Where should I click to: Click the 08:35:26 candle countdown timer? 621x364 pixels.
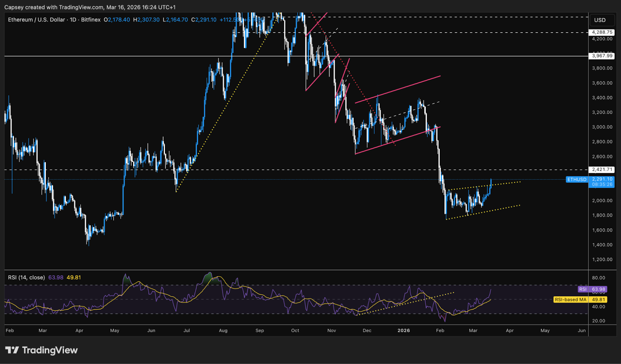pos(603,184)
